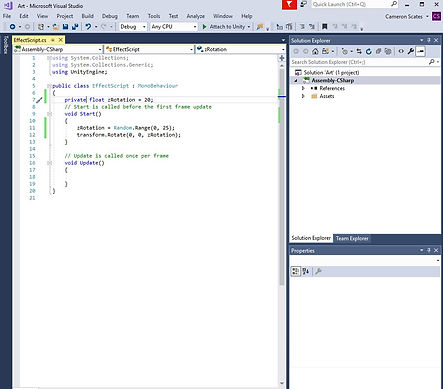Click the send feedback icon
Screen dimensions: 443x389
[303, 4]
